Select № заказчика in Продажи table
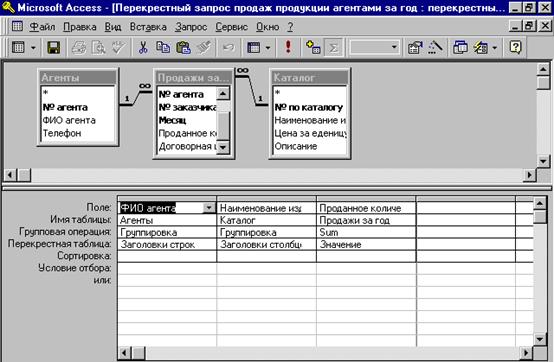The width and height of the screenshot is (554, 362). (x=187, y=107)
